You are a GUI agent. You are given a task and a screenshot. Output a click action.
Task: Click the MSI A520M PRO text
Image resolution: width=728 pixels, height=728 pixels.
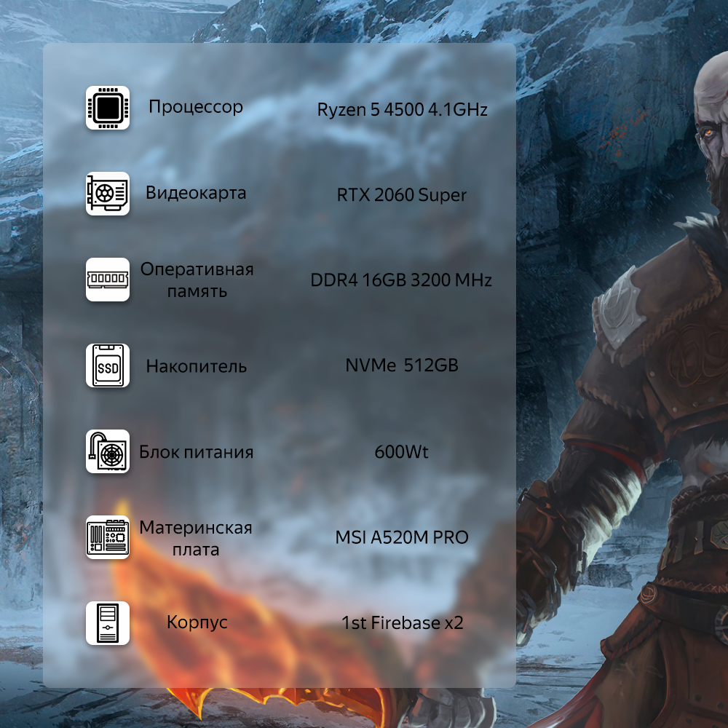[402, 538]
